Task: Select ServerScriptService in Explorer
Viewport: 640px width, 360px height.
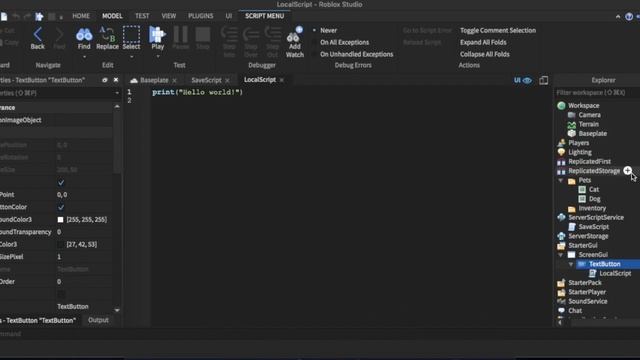Action: 596,218
